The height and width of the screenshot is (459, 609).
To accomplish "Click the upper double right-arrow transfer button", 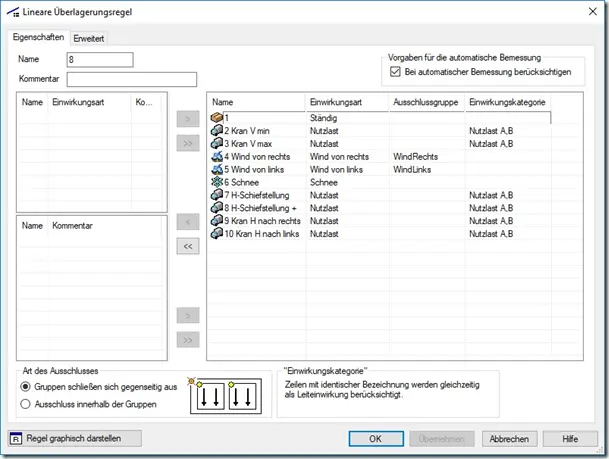I will (188, 143).
